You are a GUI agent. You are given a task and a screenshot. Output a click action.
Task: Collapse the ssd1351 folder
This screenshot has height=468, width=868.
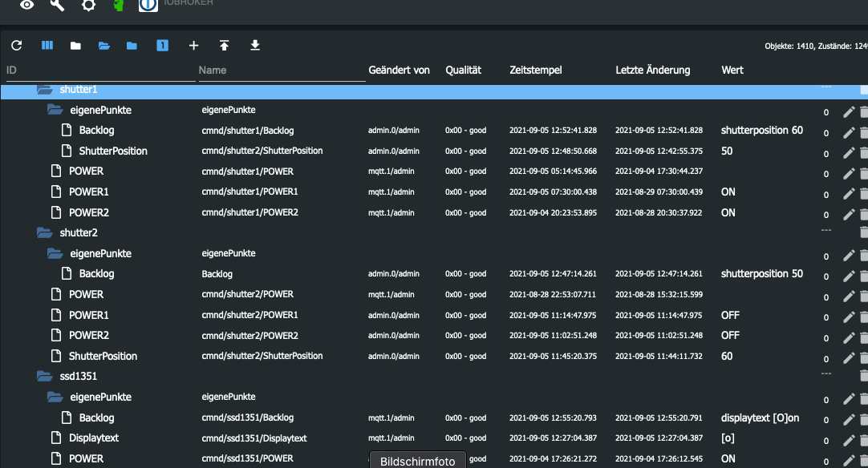point(45,376)
